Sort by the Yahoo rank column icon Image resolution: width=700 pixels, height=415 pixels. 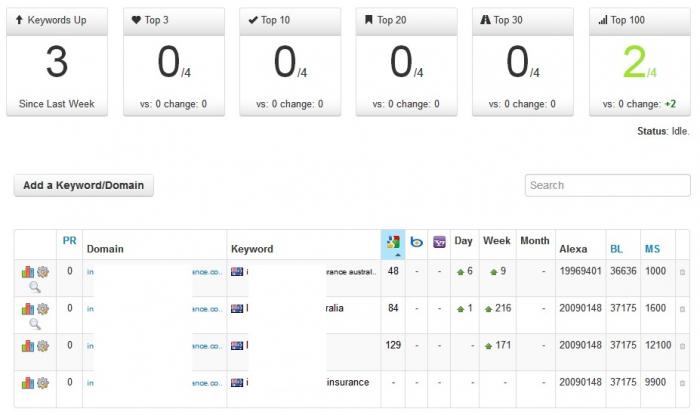[439, 242]
